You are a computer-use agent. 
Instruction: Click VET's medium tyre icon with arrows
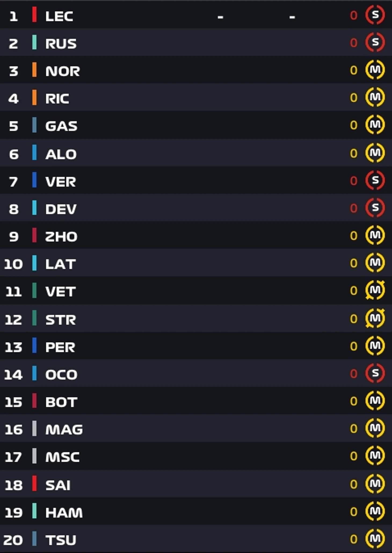(x=375, y=290)
